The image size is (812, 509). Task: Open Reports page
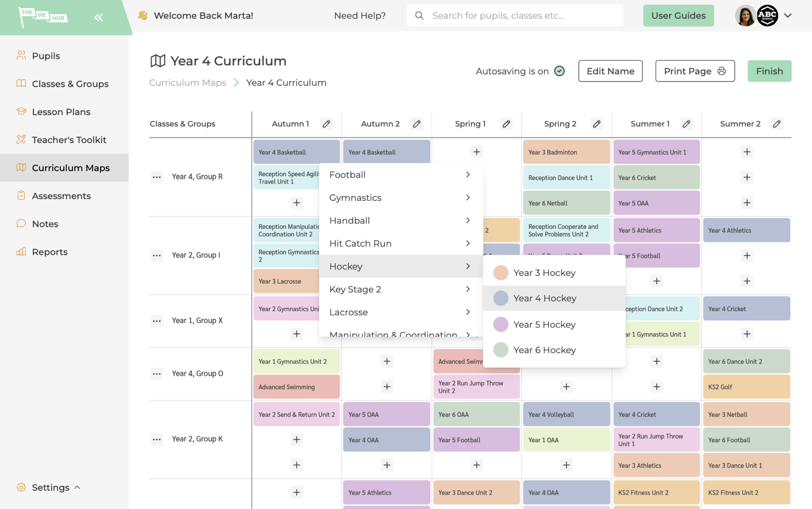tap(64, 252)
